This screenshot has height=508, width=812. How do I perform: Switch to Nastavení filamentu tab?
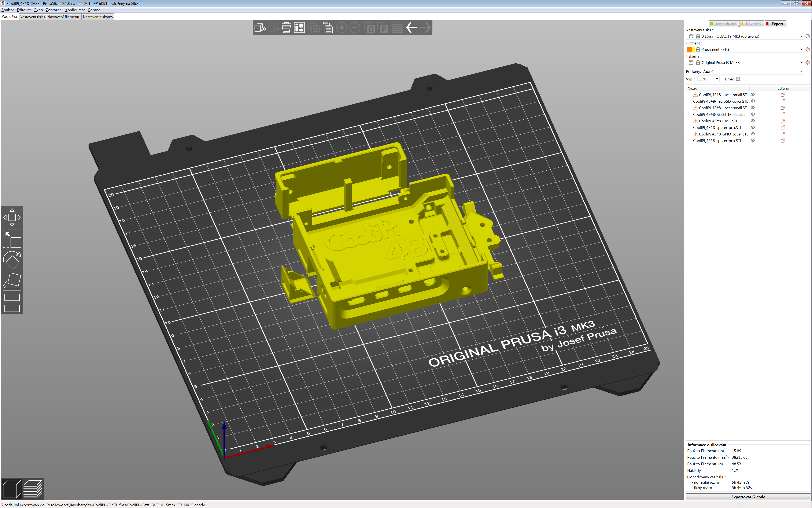[64, 17]
